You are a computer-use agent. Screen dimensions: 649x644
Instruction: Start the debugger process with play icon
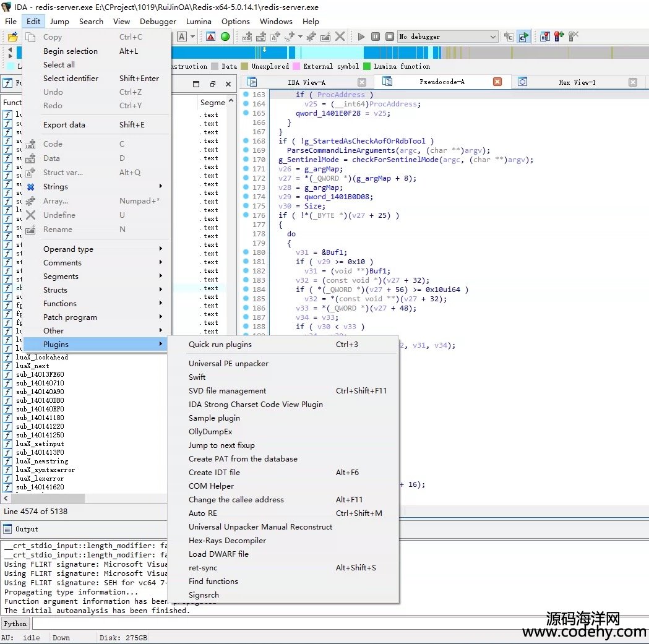click(361, 36)
